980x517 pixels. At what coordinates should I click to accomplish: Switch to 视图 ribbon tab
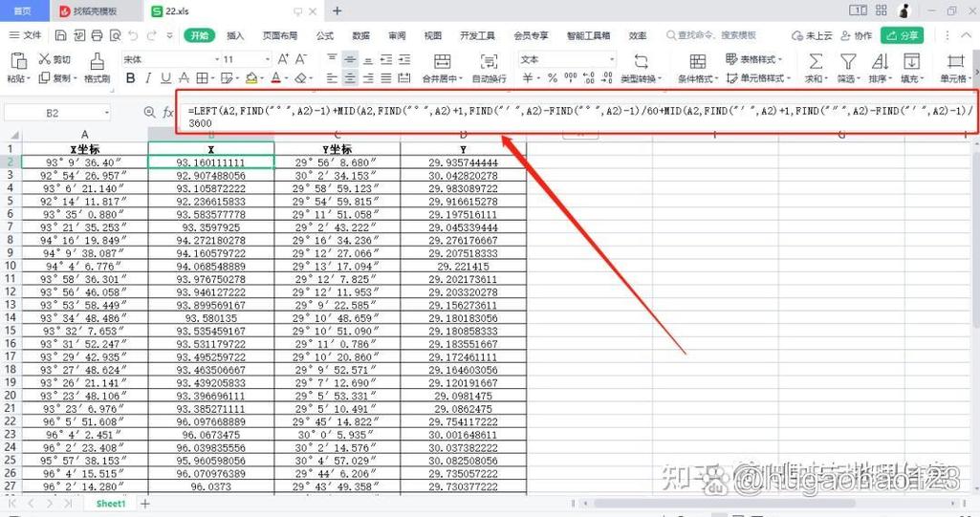(x=432, y=35)
